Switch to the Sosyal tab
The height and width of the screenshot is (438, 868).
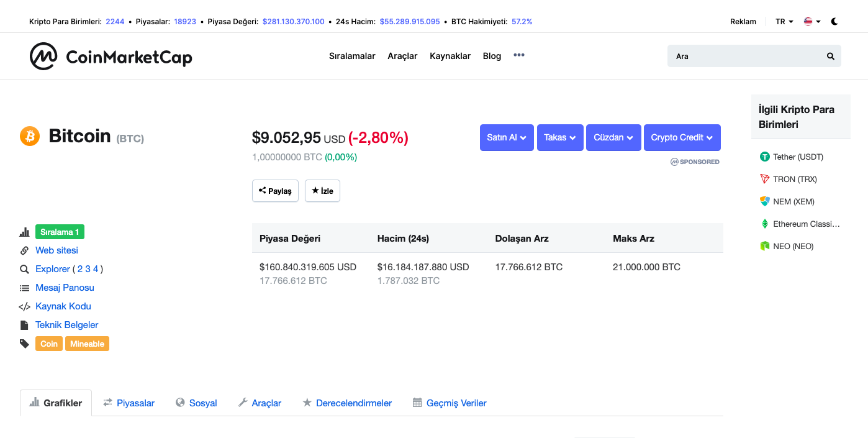click(196, 403)
